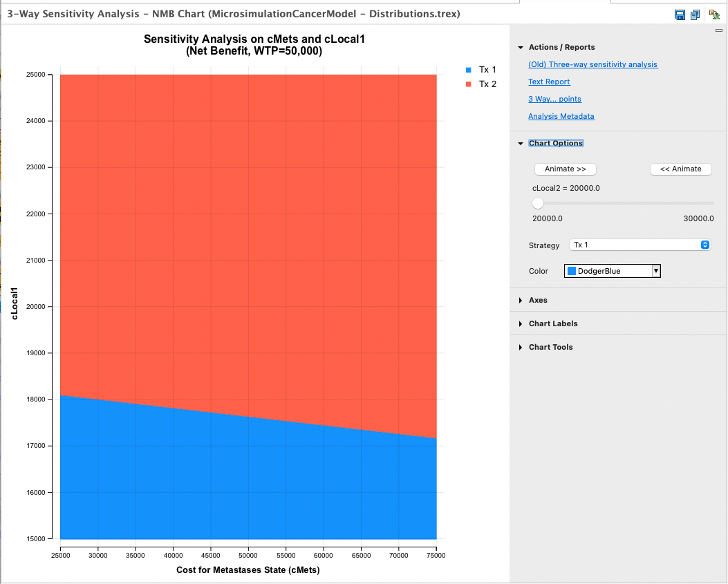Export data to Excel via the Excel icon
Image resolution: width=728 pixels, height=584 pixels.
click(x=713, y=13)
